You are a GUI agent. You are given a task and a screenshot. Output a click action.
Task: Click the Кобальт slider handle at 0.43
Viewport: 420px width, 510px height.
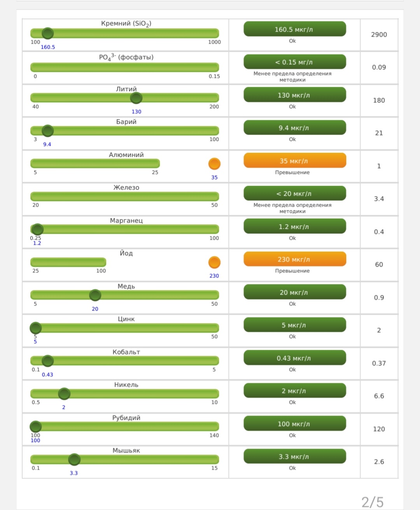pyautogui.click(x=47, y=361)
